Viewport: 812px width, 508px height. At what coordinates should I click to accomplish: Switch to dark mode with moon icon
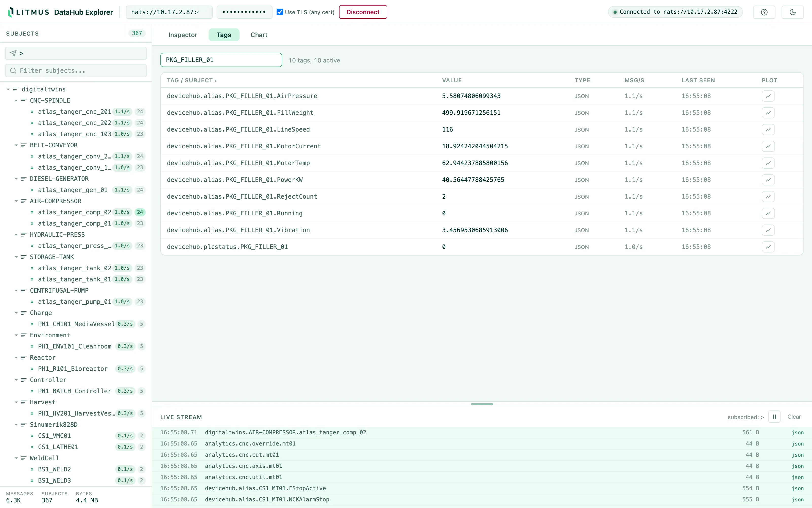[x=792, y=12]
